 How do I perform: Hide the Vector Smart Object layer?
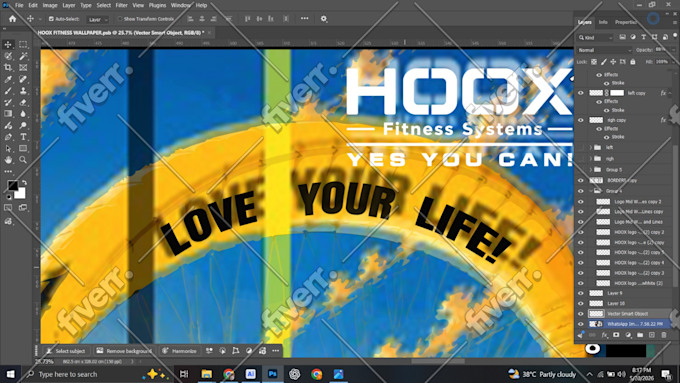581,314
